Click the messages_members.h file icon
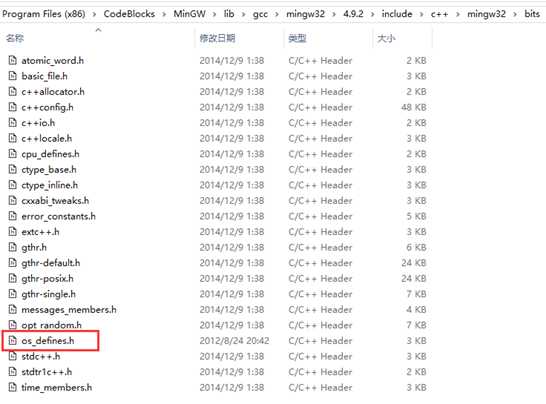The width and height of the screenshot is (546, 404). (13, 309)
